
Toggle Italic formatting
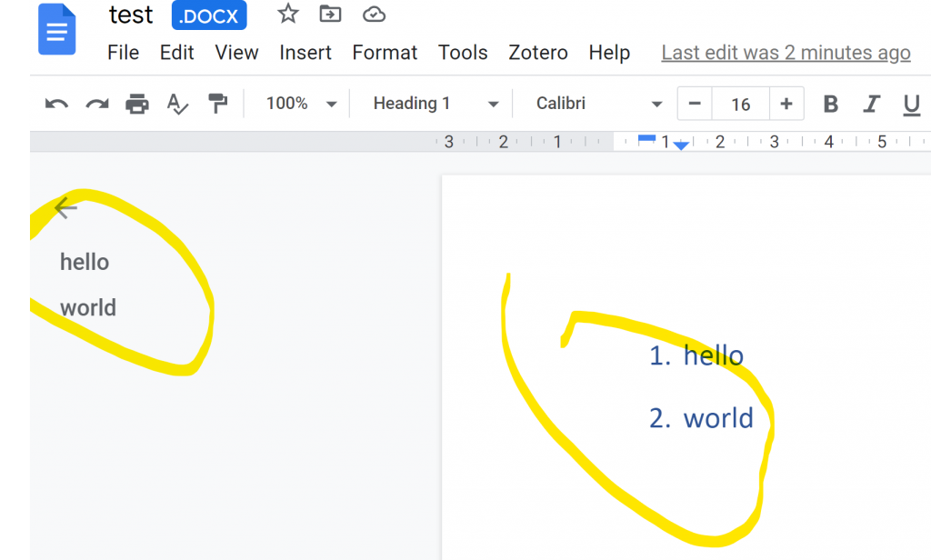871,104
